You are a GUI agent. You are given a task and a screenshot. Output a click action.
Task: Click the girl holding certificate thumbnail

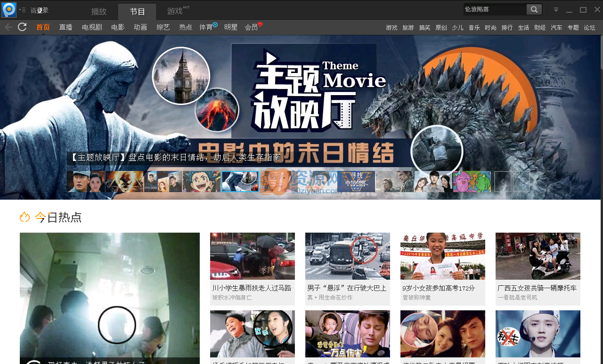point(443,256)
